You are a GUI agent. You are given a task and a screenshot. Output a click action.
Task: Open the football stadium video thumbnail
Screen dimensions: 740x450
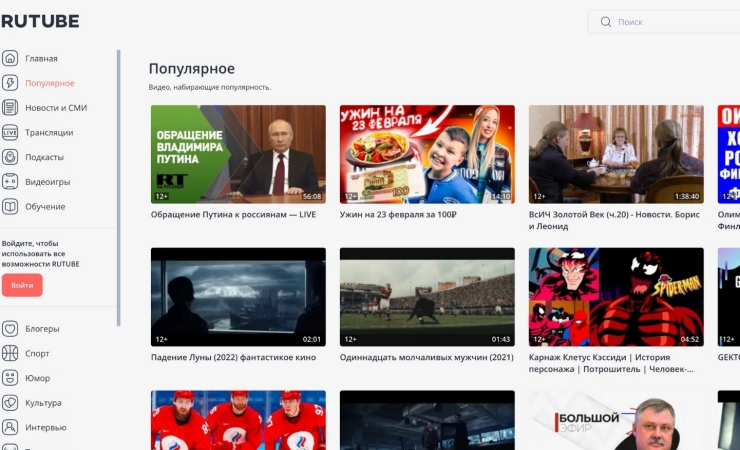pos(427,297)
